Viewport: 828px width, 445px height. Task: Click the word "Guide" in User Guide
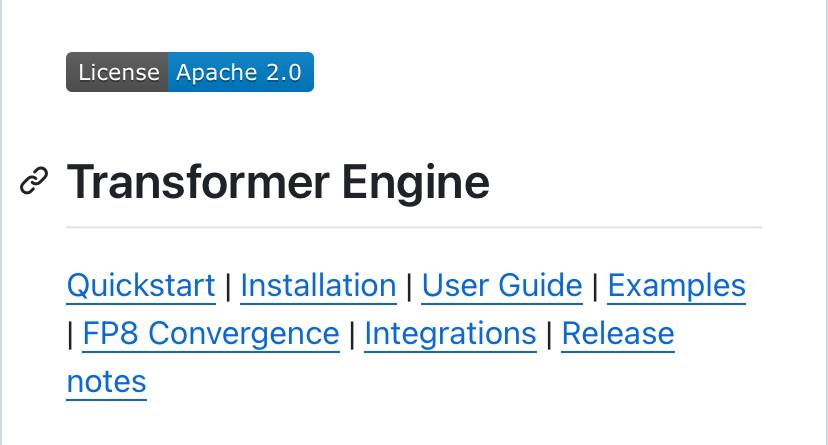coord(540,286)
